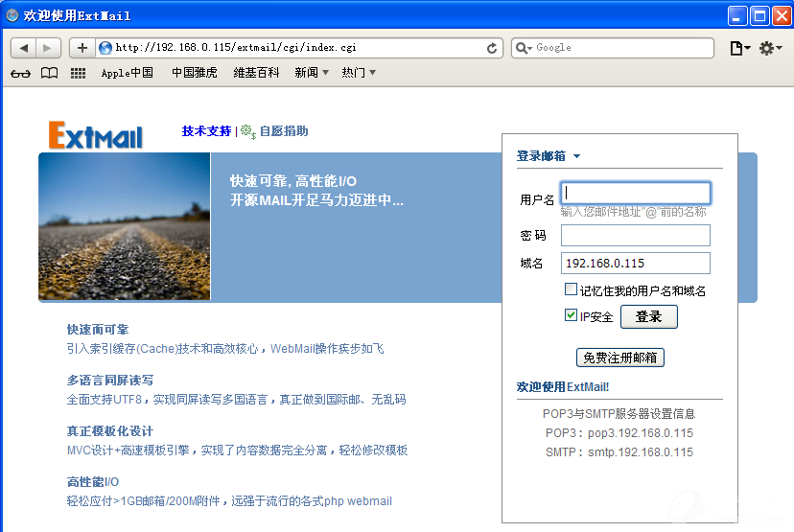Open the settings gear menu
794x532 pixels.
pos(770,48)
